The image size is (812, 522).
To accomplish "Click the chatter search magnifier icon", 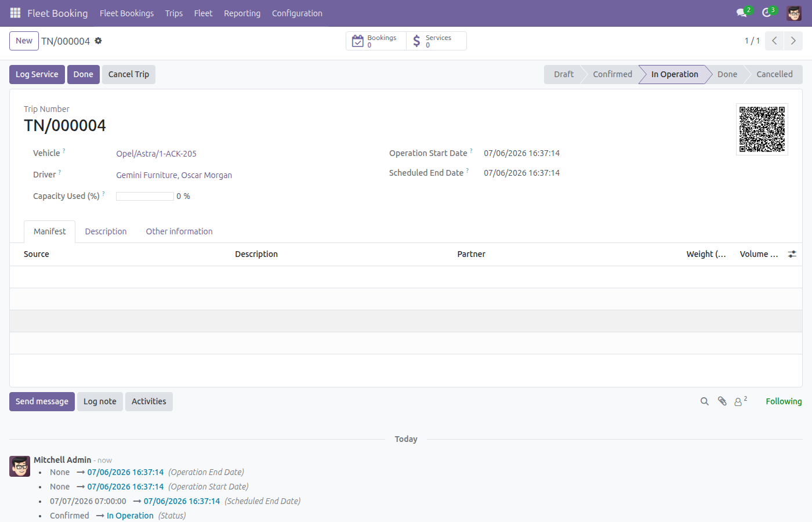I will (x=705, y=401).
